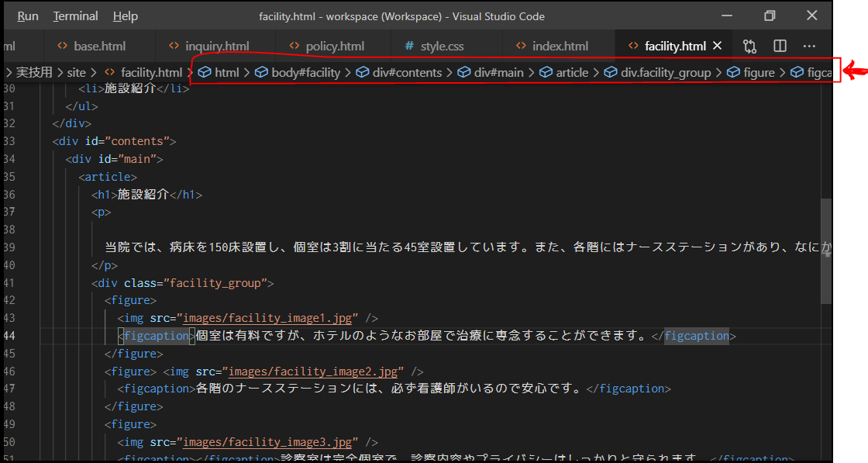Close the VS Code window
Viewport: 868px width, 463px height.
tap(811, 16)
